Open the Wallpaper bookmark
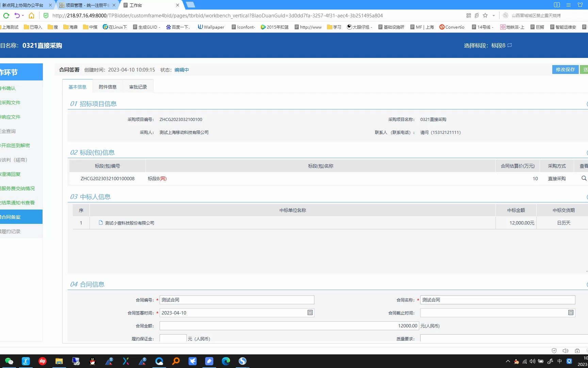 point(211,27)
